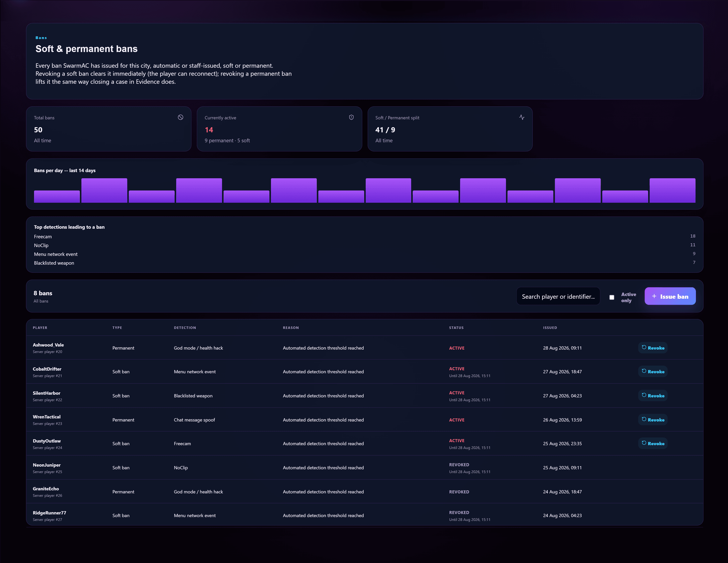Click the ISSUED column header
728x563 pixels.
coord(550,328)
